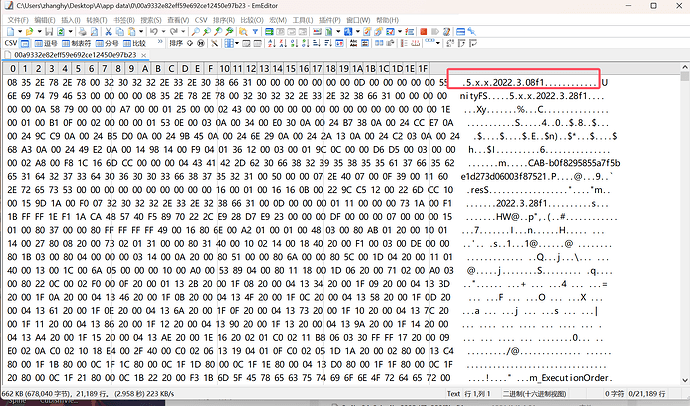Open the Redo history dropdown arrow
This screenshot has height=406, width=690.
point(183,32)
